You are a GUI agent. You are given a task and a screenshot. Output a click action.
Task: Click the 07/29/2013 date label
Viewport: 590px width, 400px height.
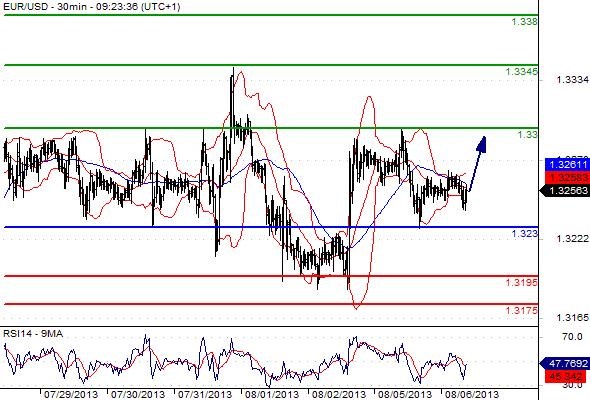click(x=71, y=395)
